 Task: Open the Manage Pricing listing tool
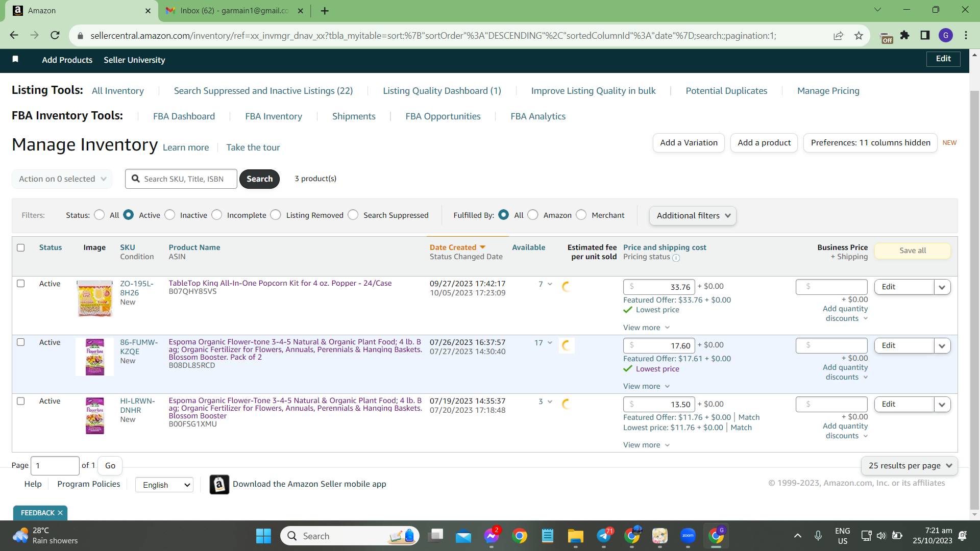coord(828,91)
